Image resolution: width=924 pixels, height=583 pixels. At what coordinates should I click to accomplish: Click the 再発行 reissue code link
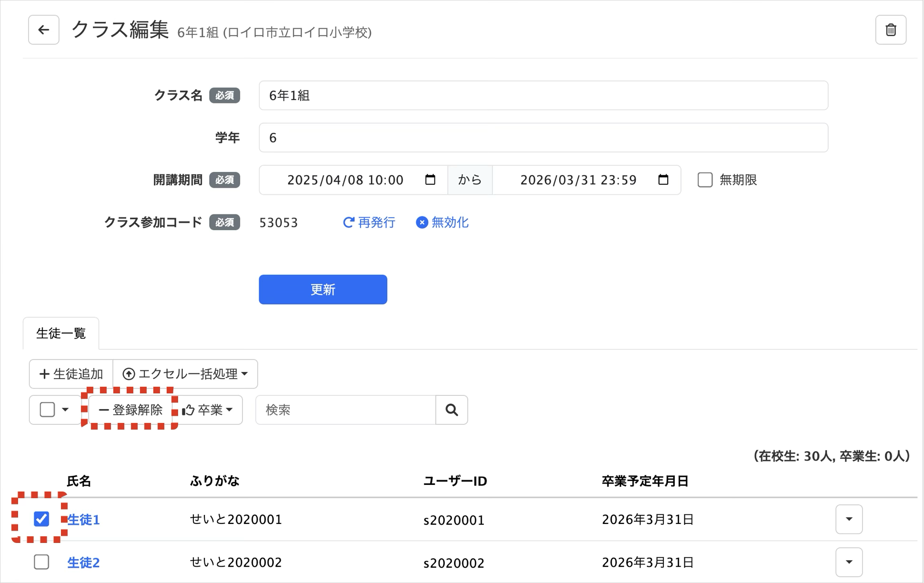(x=369, y=222)
